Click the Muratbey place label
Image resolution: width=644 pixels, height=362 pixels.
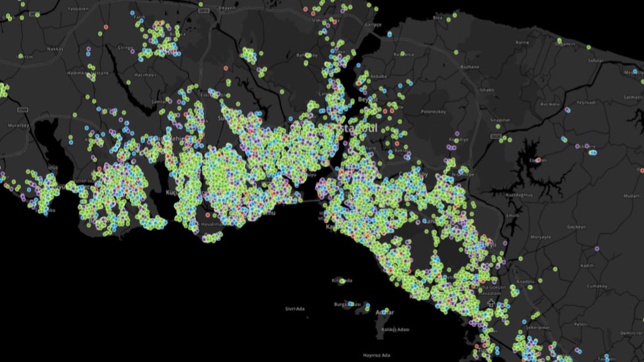[18, 125]
